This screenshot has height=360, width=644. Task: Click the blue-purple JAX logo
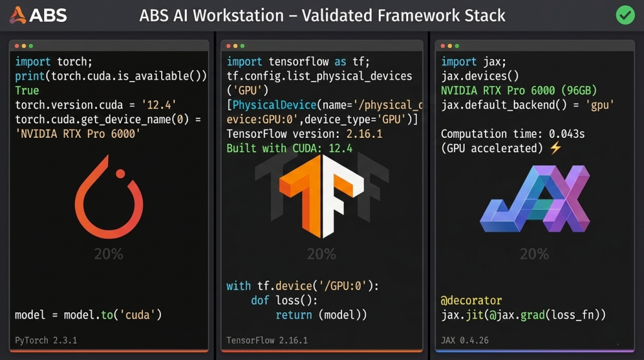click(x=535, y=199)
